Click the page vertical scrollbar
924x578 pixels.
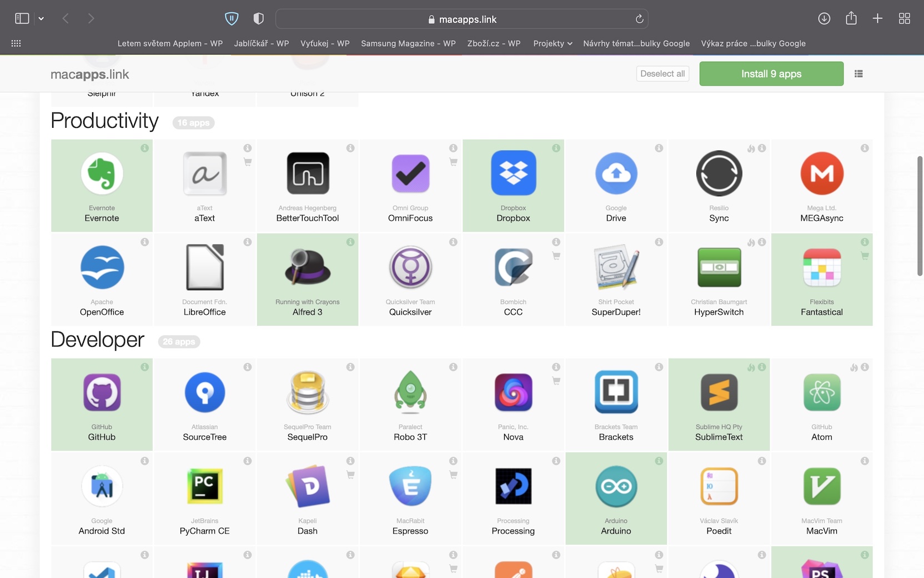[920, 216]
